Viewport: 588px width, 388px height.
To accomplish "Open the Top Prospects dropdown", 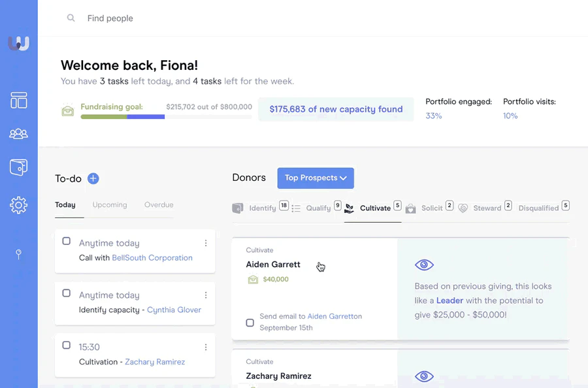I will tap(316, 178).
